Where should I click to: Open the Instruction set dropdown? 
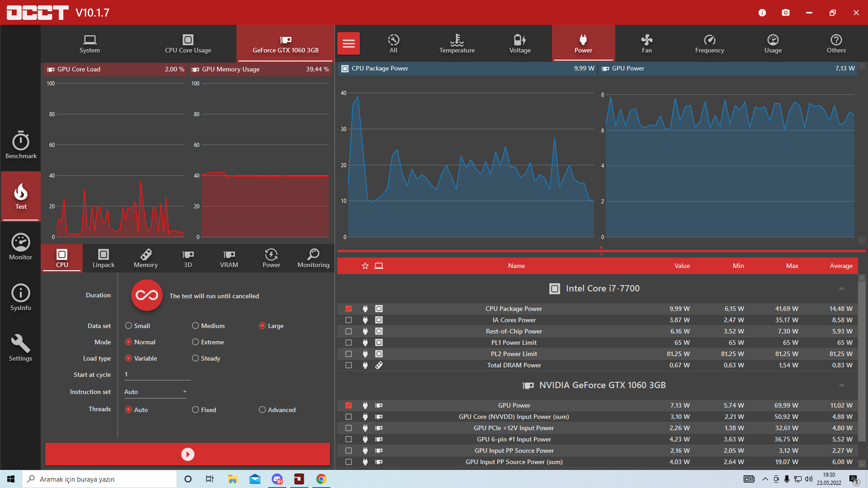tap(155, 392)
